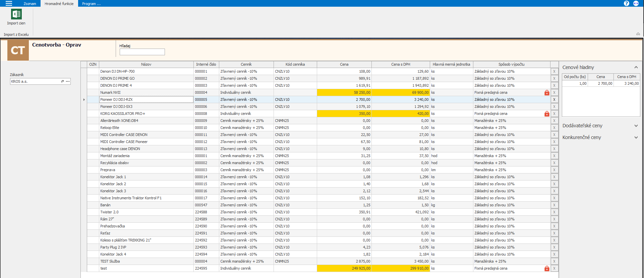Click the Koleso s plášťom TREKKING 21" cell

tap(146, 240)
